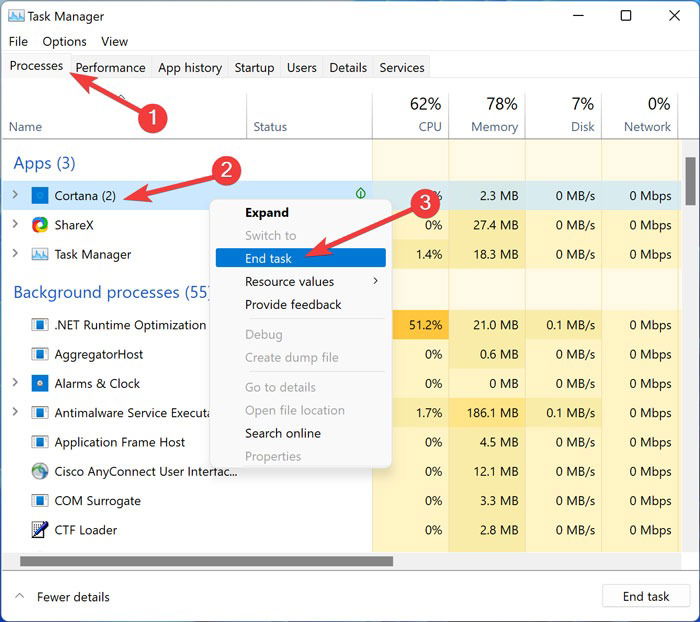Viewport: 700px width, 622px height.
Task: Select the Application Frame Host row name
Action: (120, 442)
